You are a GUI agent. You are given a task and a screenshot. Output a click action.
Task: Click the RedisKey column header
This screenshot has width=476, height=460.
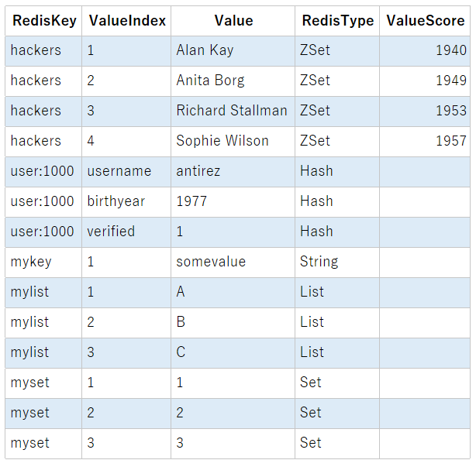pos(43,21)
